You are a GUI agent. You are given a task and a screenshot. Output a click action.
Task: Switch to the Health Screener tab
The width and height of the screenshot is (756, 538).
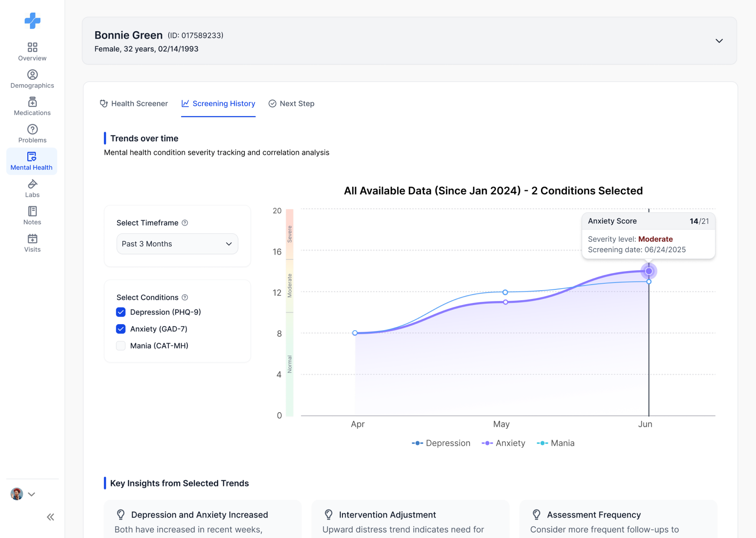(134, 103)
